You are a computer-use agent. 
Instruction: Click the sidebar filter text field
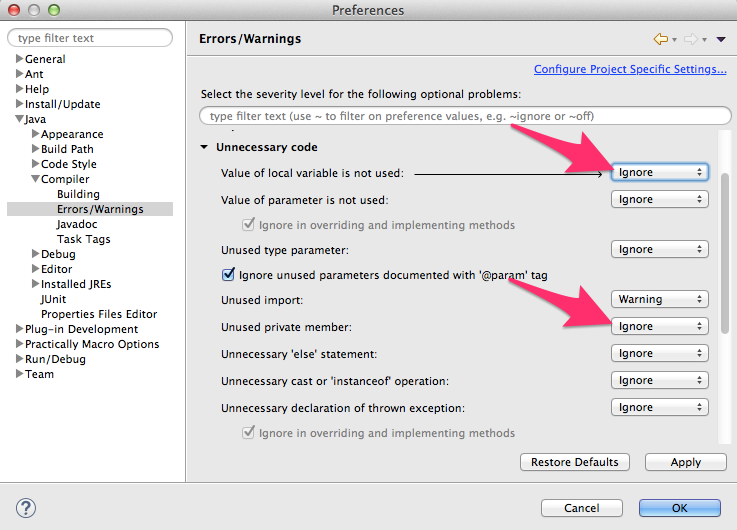tap(90, 38)
